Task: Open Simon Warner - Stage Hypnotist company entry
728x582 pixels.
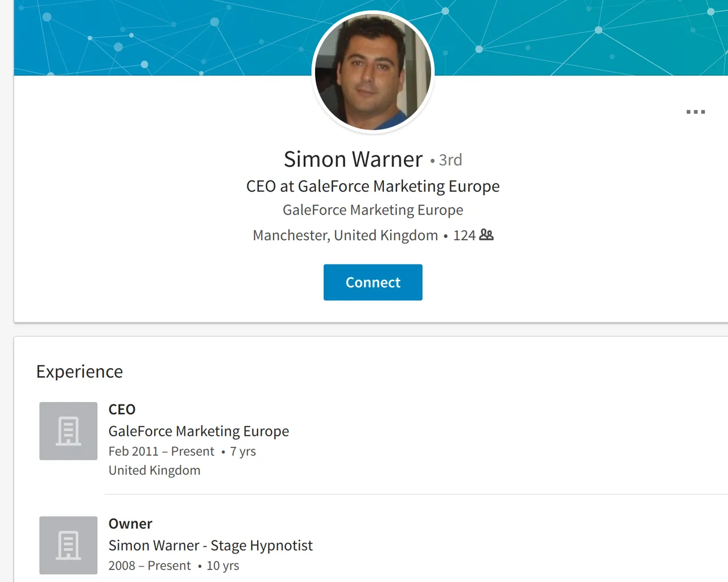Action: [210, 546]
